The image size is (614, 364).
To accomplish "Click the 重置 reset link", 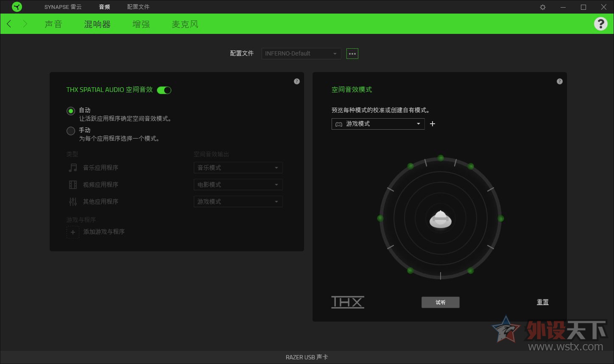I will click(543, 302).
